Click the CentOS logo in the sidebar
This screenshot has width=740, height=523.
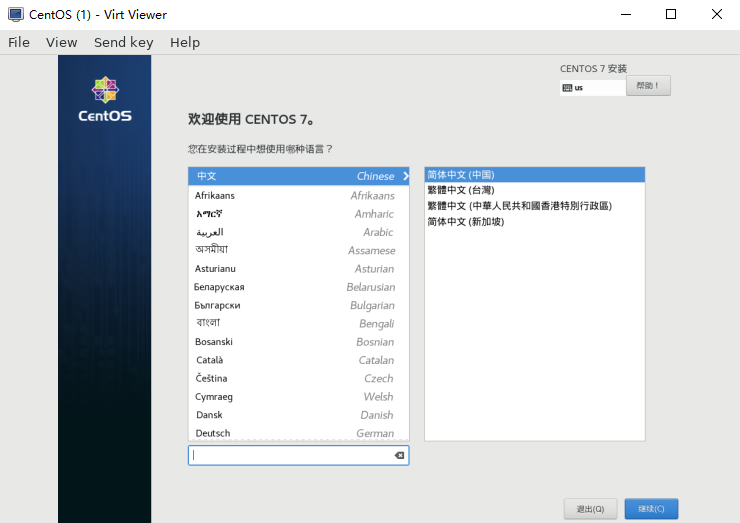tap(105, 98)
